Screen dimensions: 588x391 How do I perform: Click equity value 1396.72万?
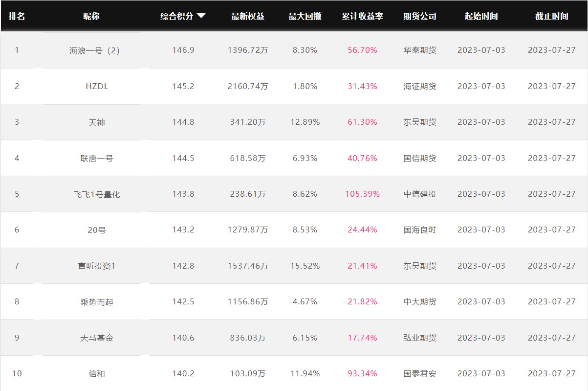(x=248, y=50)
